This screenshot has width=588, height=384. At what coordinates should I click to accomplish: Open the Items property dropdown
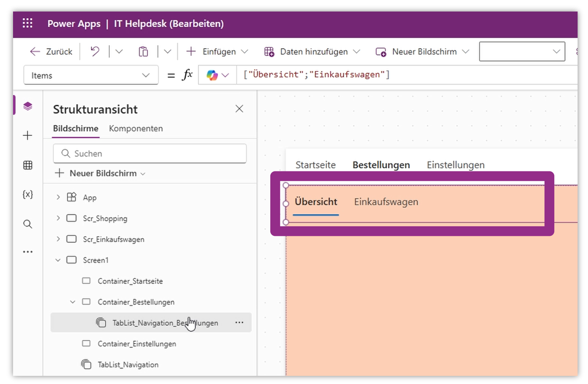click(x=90, y=76)
